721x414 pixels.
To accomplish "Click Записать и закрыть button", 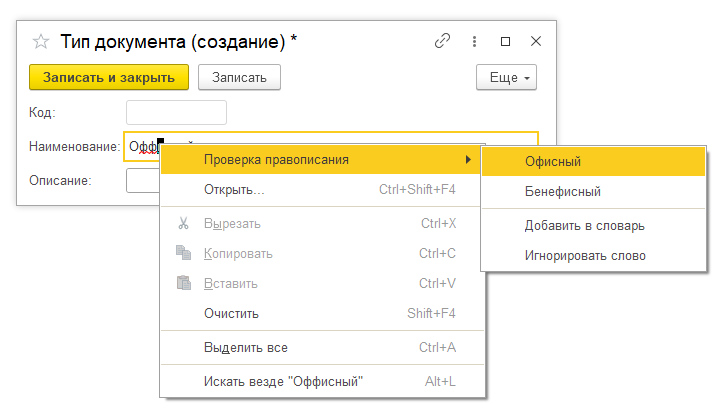I will click(x=109, y=77).
